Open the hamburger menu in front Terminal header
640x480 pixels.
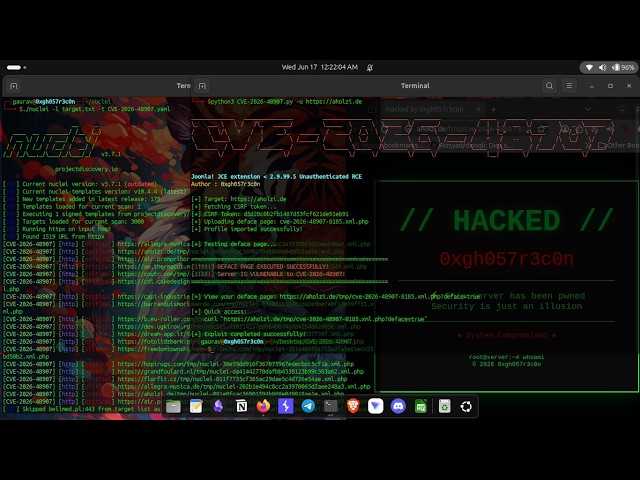click(x=569, y=86)
